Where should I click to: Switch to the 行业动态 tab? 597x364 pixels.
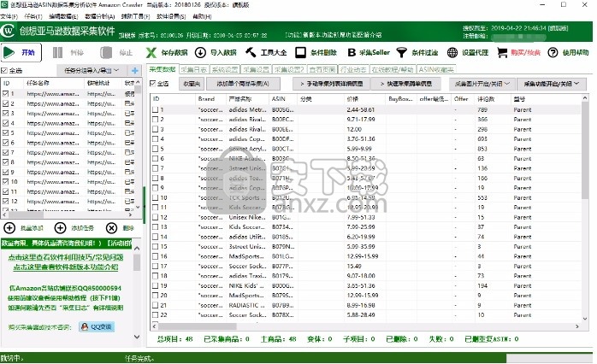pos(353,69)
